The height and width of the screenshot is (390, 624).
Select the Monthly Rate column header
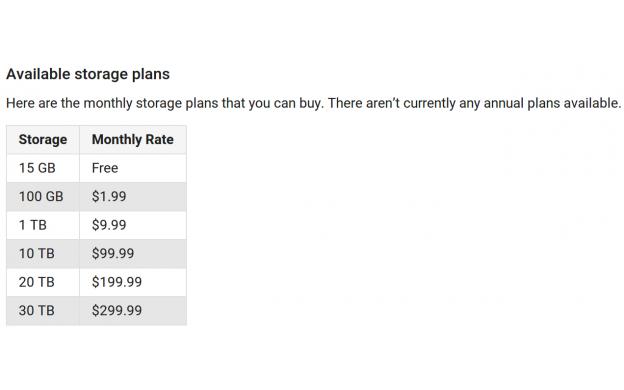coord(133,140)
